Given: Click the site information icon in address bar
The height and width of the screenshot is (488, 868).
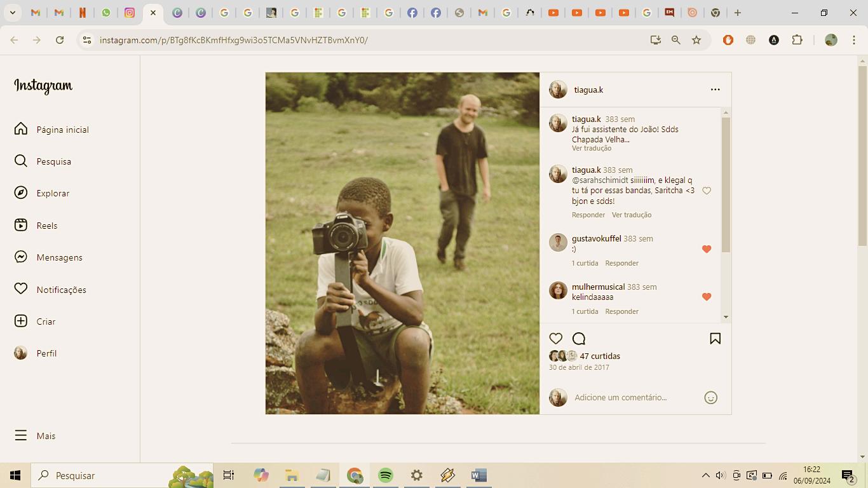Looking at the screenshot, I should point(87,40).
